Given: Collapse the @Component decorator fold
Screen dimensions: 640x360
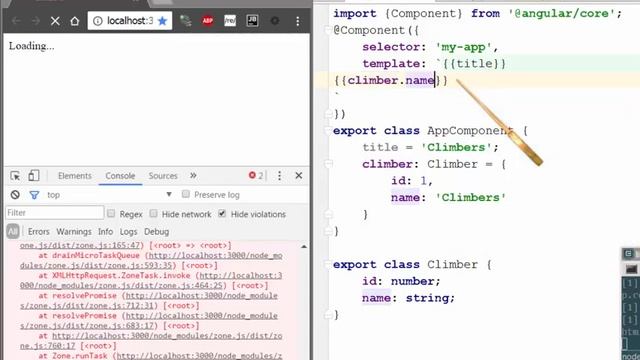Looking at the screenshot, I should [x=327, y=30].
